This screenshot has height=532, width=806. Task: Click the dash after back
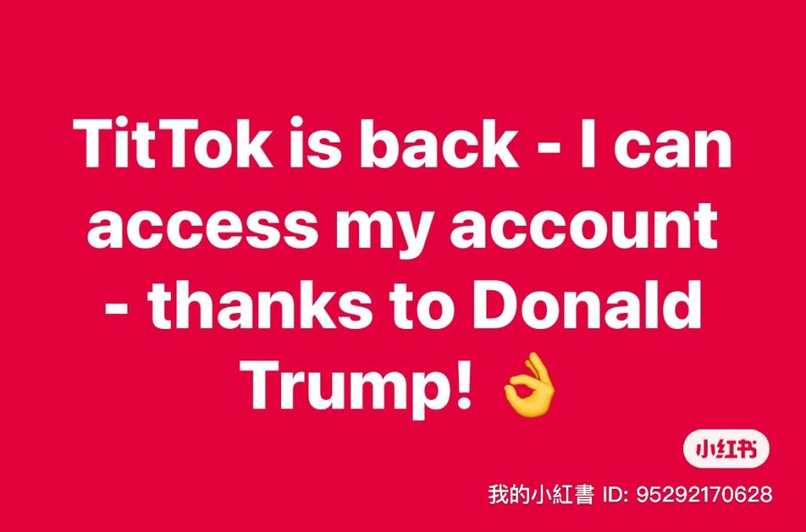(x=549, y=150)
